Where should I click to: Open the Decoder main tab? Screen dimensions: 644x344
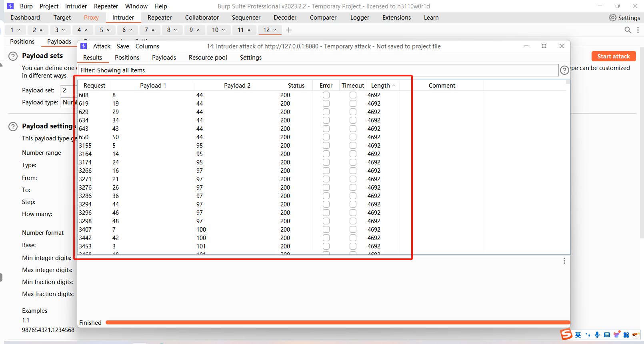[x=285, y=18]
